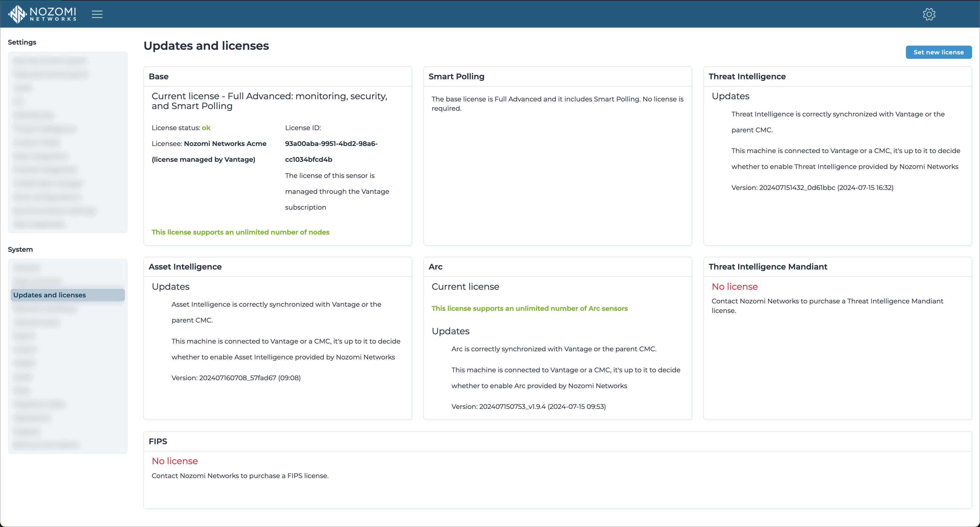Toggle Arc updates section visibility
The image size is (980, 527).
(x=451, y=331)
